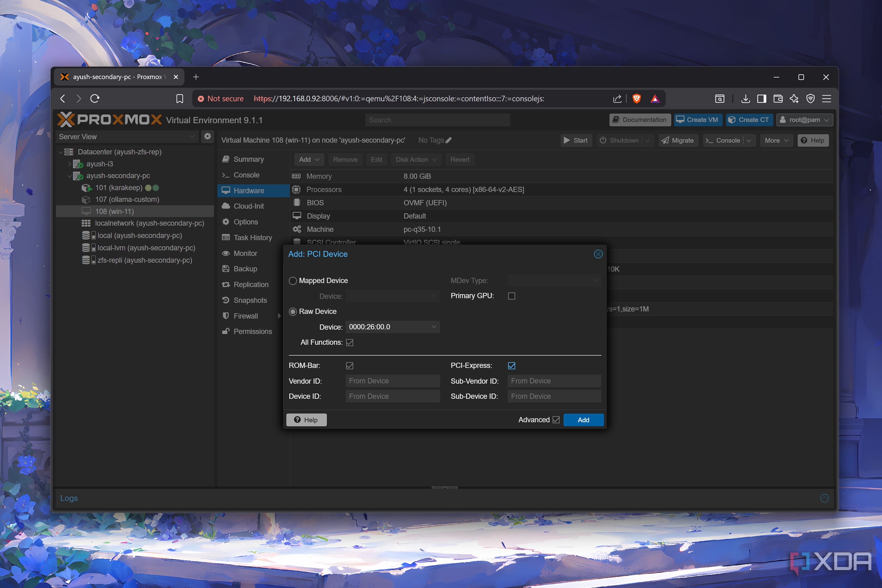Select the BIOS hardware row

pyautogui.click(x=561, y=203)
